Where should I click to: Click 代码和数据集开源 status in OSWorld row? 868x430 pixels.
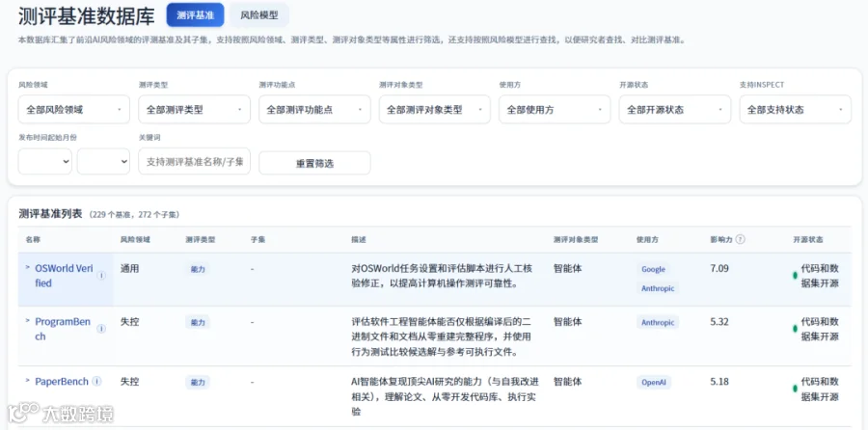click(x=820, y=276)
